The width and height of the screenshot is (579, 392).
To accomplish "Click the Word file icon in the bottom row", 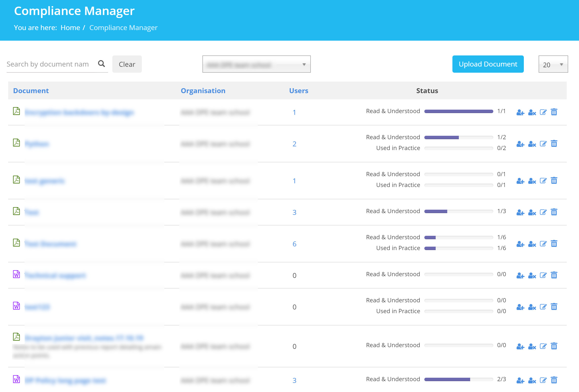I will (17, 379).
